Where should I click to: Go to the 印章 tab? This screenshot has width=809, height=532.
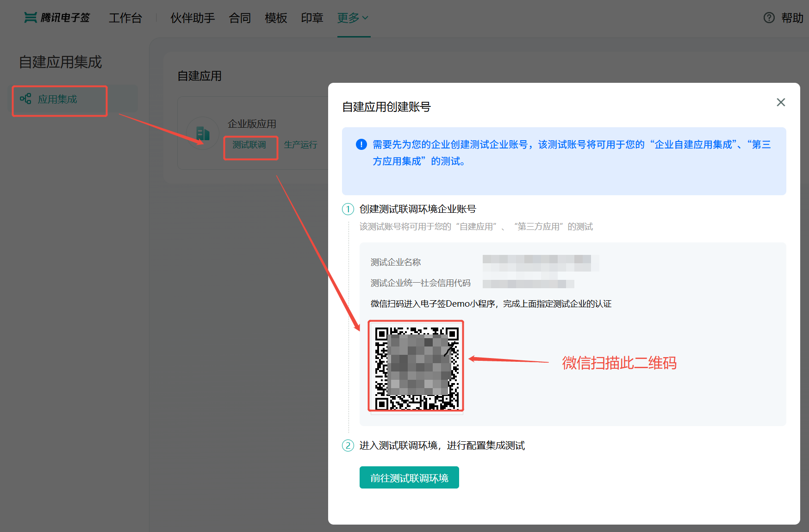click(x=312, y=18)
